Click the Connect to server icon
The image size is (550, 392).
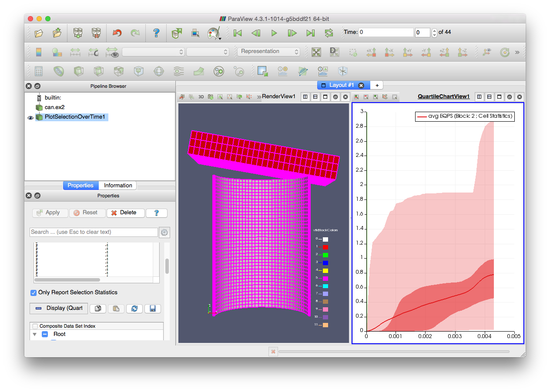click(x=78, y=33)
